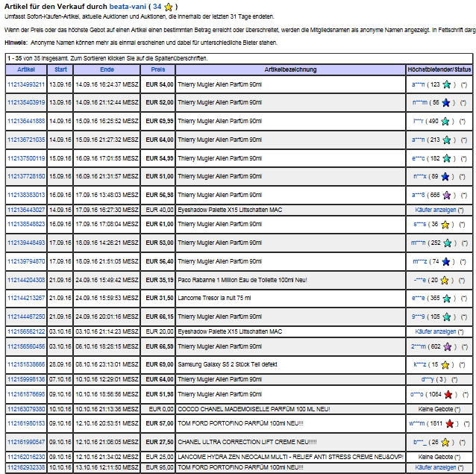Sort the table by Artikel column header
The height and width of the screenshot is (474, 476).
[26, 69]
